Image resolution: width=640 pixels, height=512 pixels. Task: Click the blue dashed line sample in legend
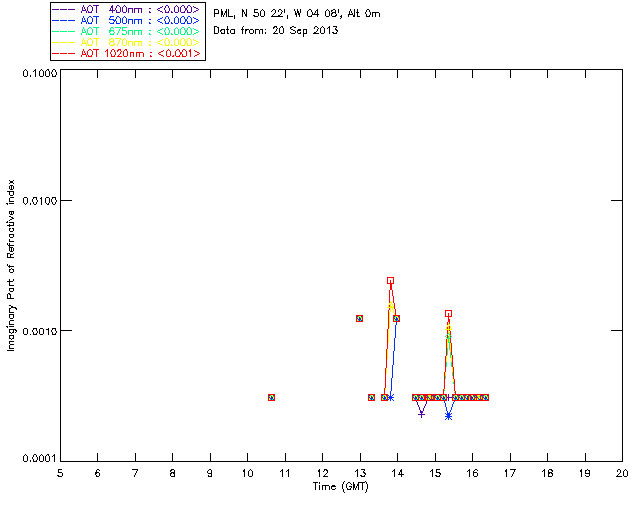pos(64,20)
